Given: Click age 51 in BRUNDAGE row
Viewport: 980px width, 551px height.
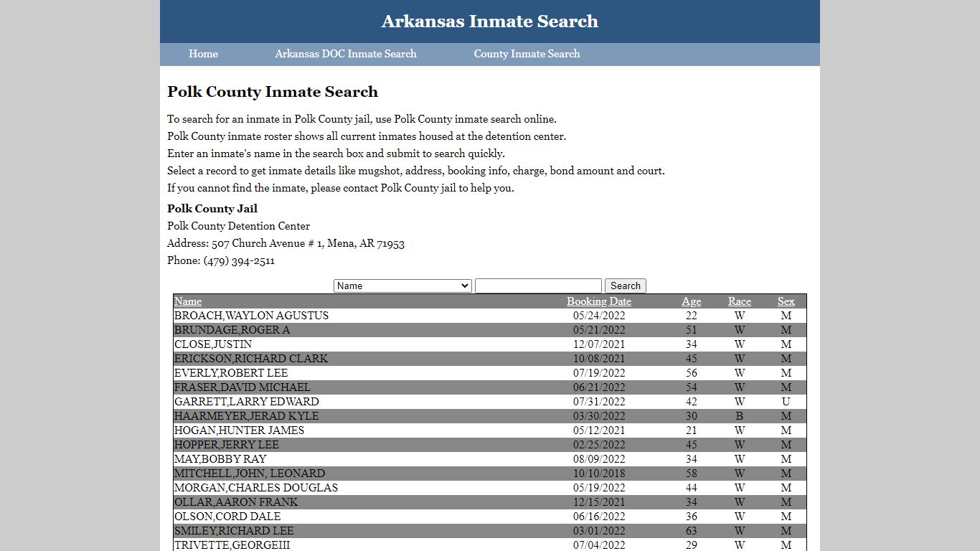Looking at the screenshot, I should (692, 330).
